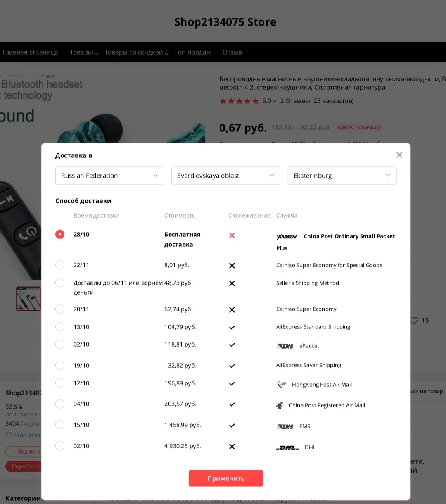The image size is (446, 504).
Task: Open the 2 Отзывы reviews link
Action: [x=295, y=101]
